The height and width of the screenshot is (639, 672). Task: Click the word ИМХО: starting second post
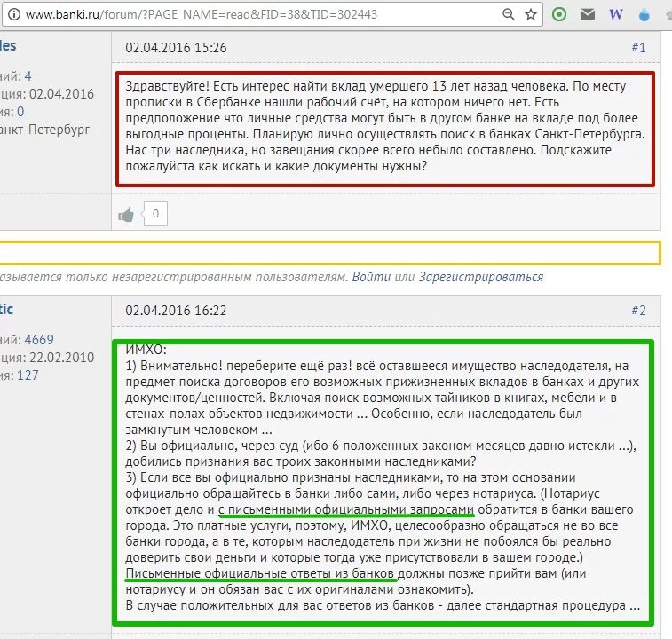tap(146, 350)
